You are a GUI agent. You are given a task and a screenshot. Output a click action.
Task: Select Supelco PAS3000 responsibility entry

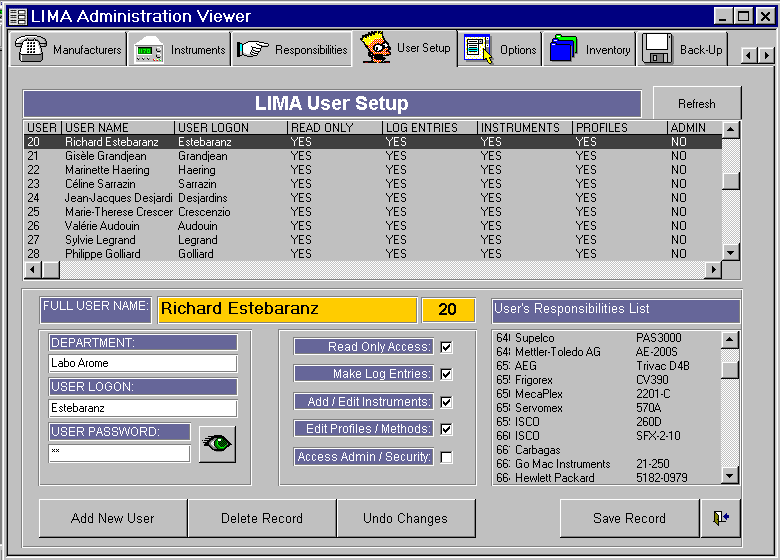coord(607,338)
